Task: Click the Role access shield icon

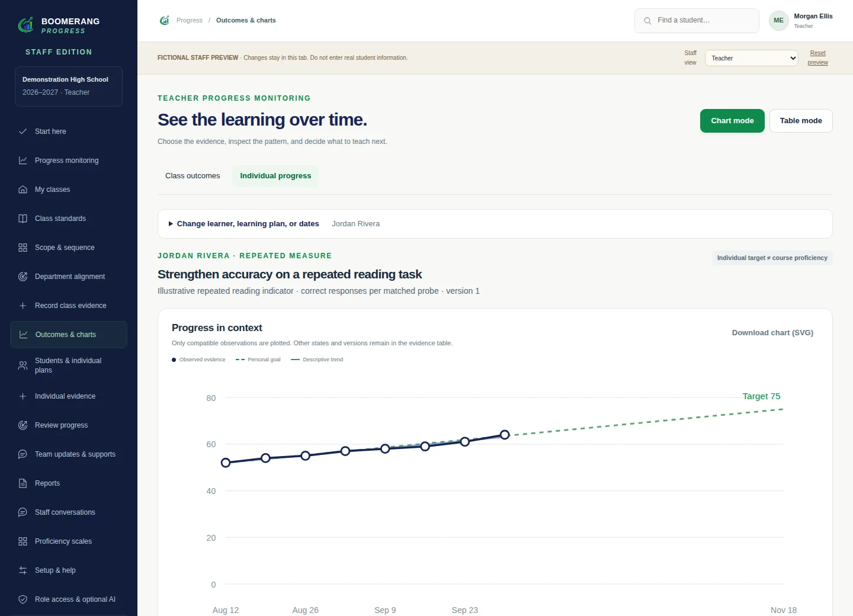Action: [x=23, y=599]
